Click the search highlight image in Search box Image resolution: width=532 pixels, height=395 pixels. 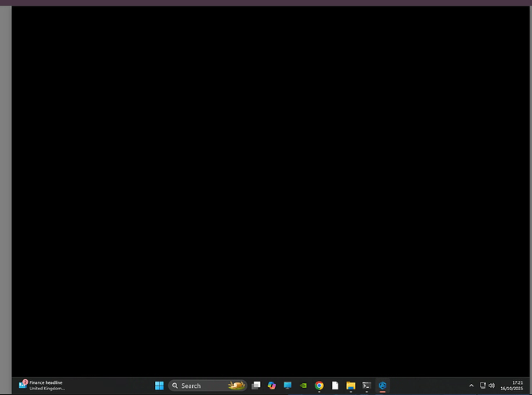point(236,386)
